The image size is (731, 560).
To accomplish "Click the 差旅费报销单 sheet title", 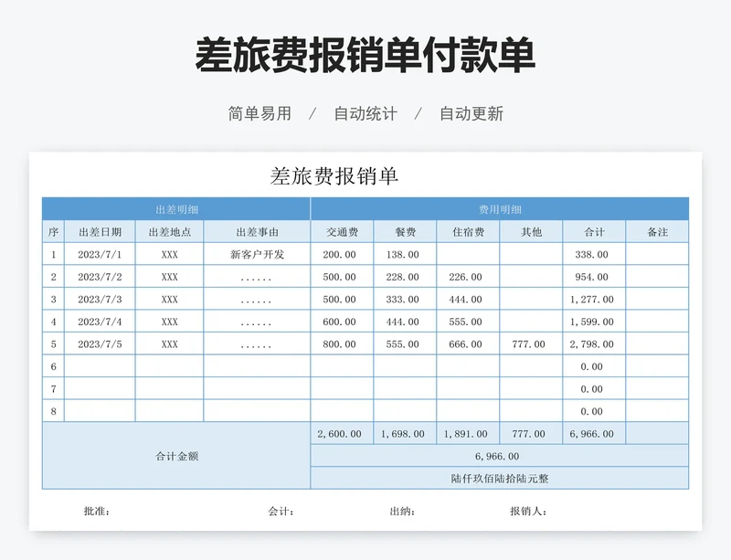I will 334,176.
